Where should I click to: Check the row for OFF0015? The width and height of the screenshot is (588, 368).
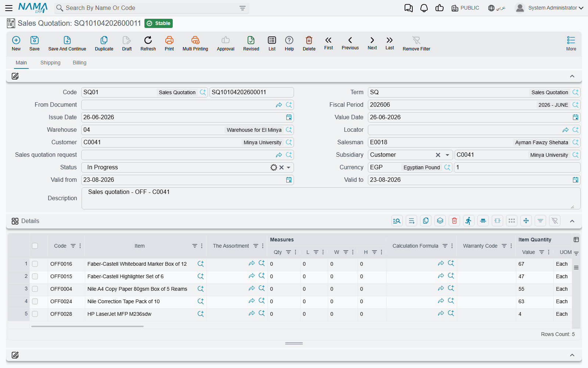pyautogui.click(x=35, y=276)
